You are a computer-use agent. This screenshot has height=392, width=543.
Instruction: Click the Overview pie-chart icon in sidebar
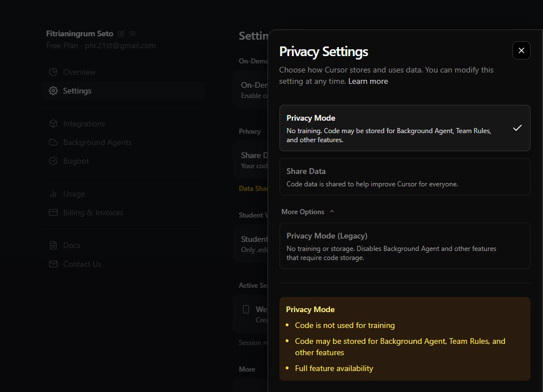point(52,72)
